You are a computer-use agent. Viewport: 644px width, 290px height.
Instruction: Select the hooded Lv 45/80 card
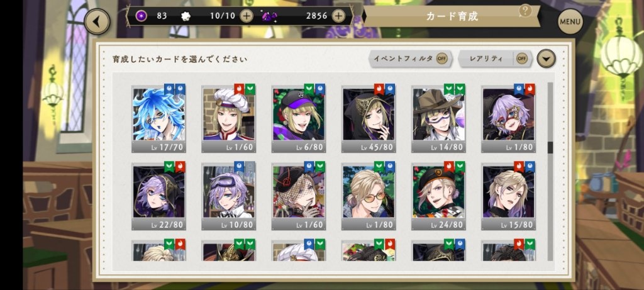click(369, 119)
